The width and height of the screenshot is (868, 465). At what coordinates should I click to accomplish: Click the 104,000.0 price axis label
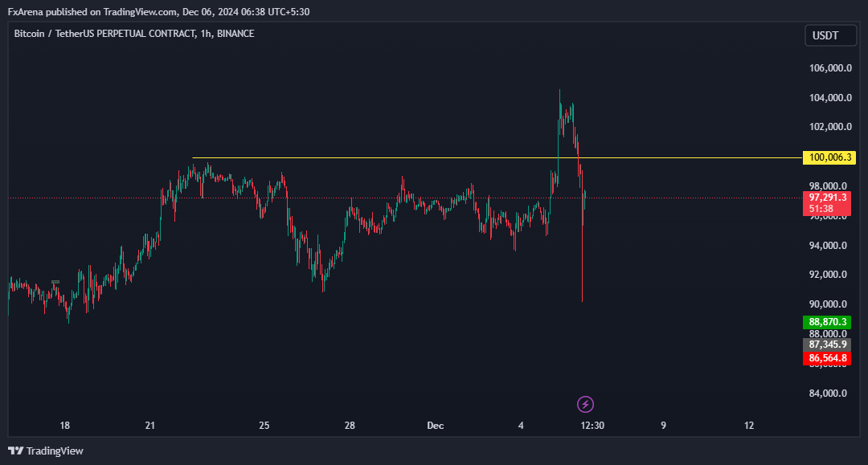(830, 98)
